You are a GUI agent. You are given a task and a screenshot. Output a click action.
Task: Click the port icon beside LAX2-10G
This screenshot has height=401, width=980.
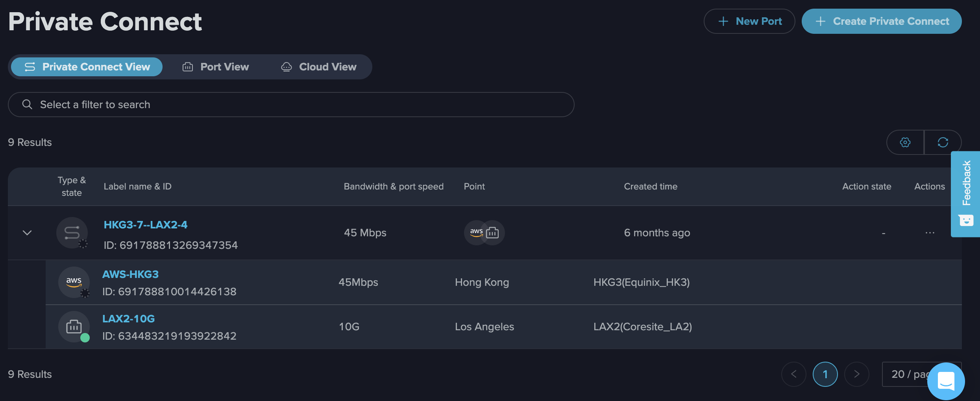click(74, 327)
